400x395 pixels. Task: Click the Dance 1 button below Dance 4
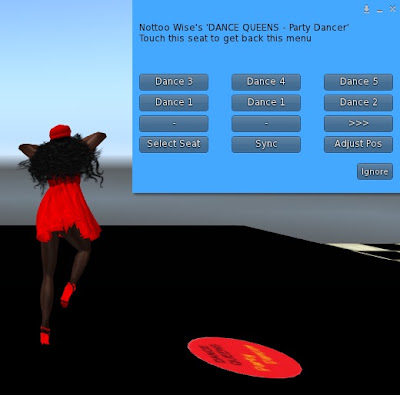coord(266,103)
